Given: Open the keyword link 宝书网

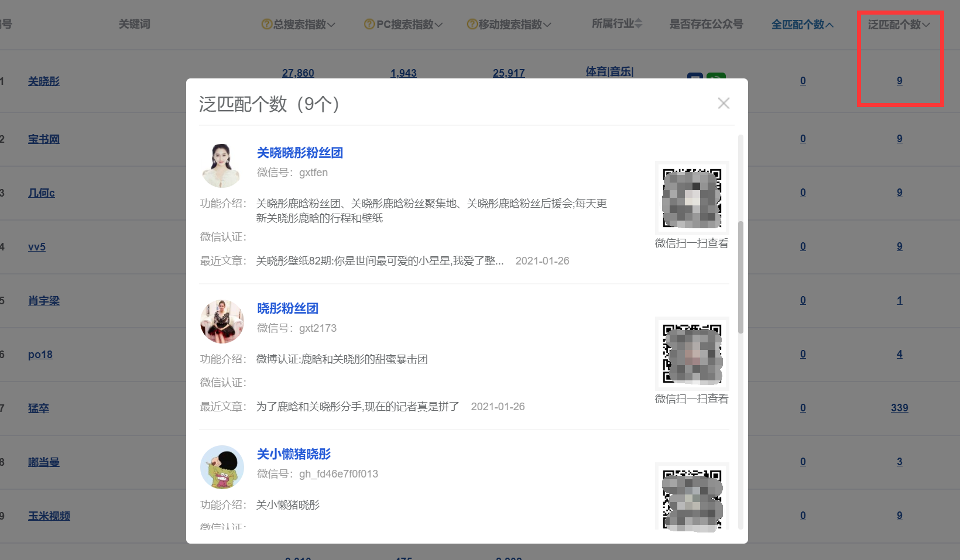Looking at the screenshot, I should pos(43,139).
